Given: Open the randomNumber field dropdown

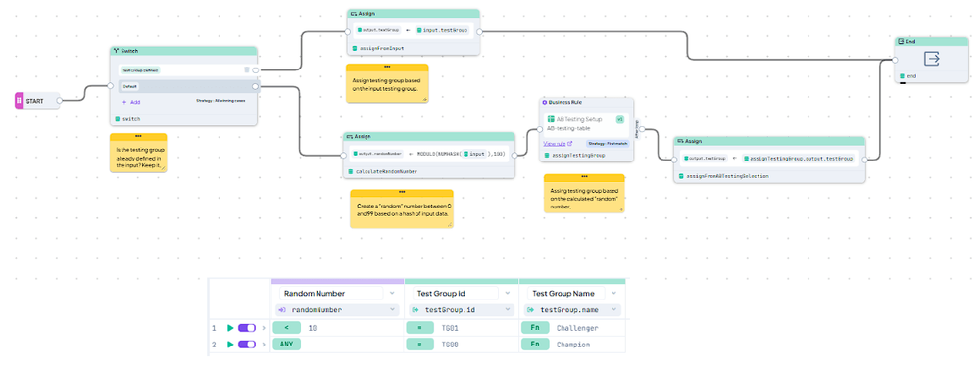Looking at the screenshot, I should (x=392, y=309).
